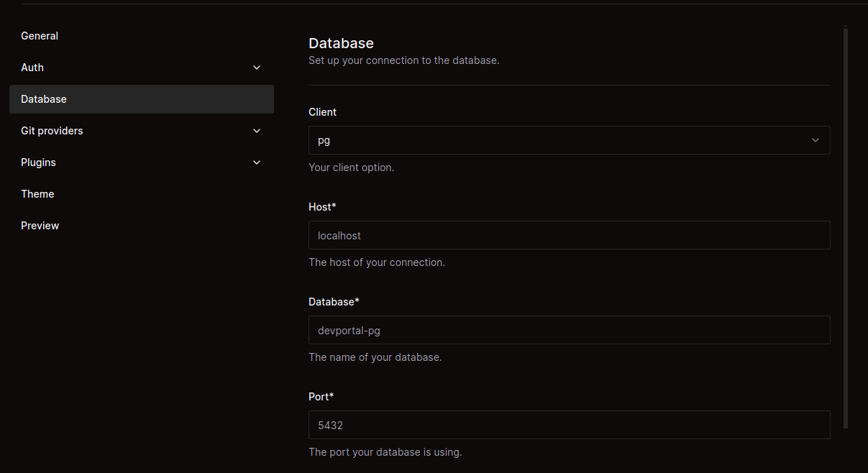Expand the Auth section chevron
The height and width of the screenshot is (473, 868).
pos(257,68)
